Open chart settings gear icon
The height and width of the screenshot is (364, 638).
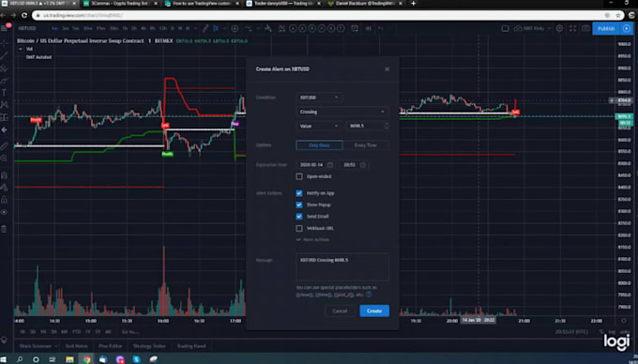[x=559, y=28]
